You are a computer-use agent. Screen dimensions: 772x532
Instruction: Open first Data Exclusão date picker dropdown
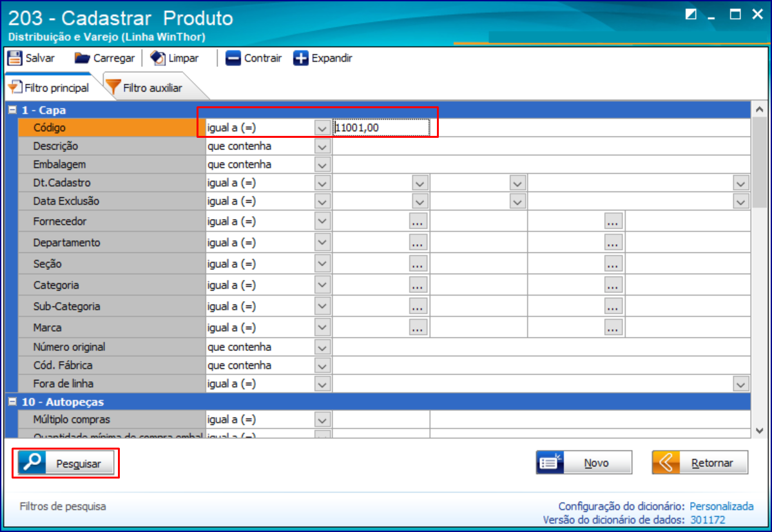(x=420, y=202)
